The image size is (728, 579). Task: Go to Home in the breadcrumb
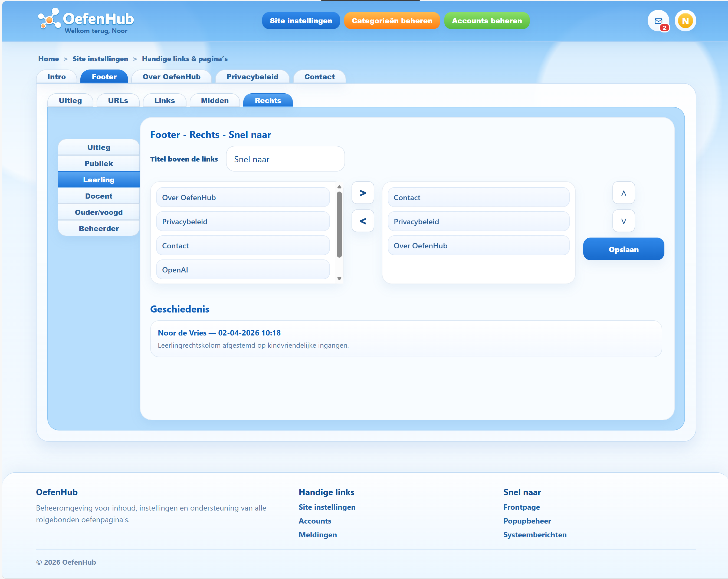pyautogui.click(x=48, y=59)
